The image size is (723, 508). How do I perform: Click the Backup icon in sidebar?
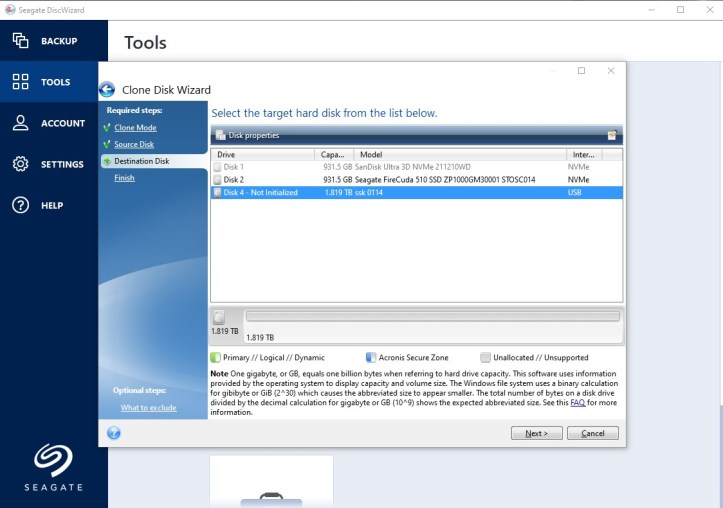(x=20, y=41)
